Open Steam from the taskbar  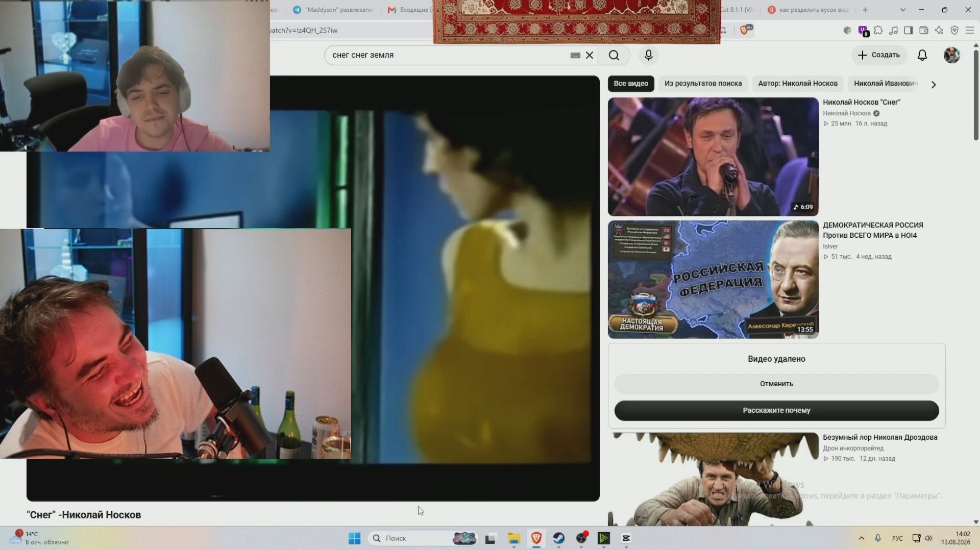click(559, 538)
